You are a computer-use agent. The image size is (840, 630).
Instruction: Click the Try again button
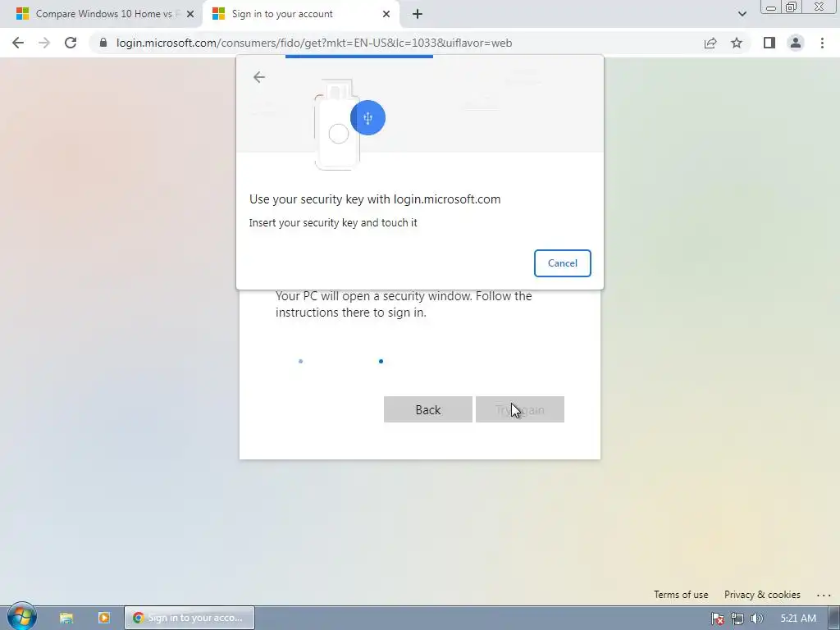pyautogui.click(x=519, y=410)
